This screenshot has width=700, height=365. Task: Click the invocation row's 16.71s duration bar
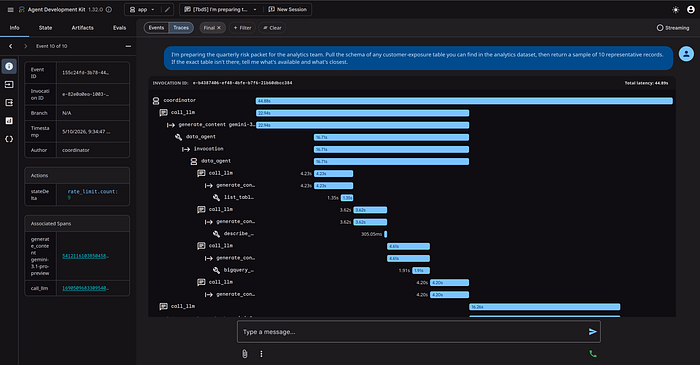click(x=392, y=149)
